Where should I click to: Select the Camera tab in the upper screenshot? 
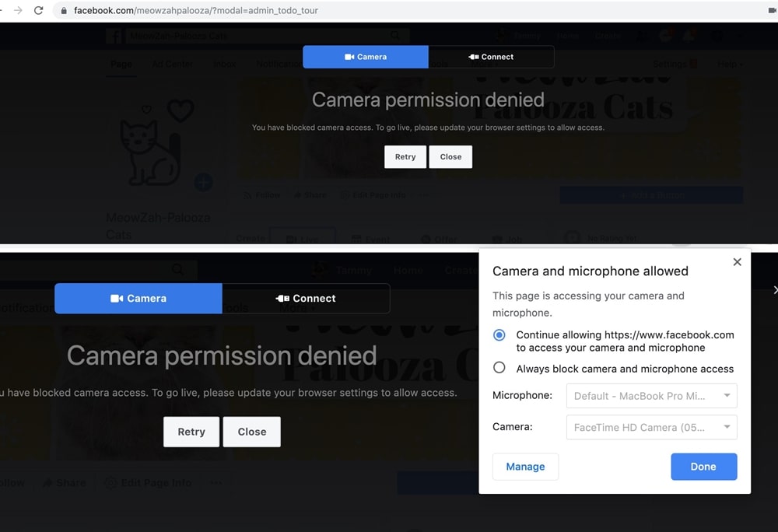pos(366,57)
